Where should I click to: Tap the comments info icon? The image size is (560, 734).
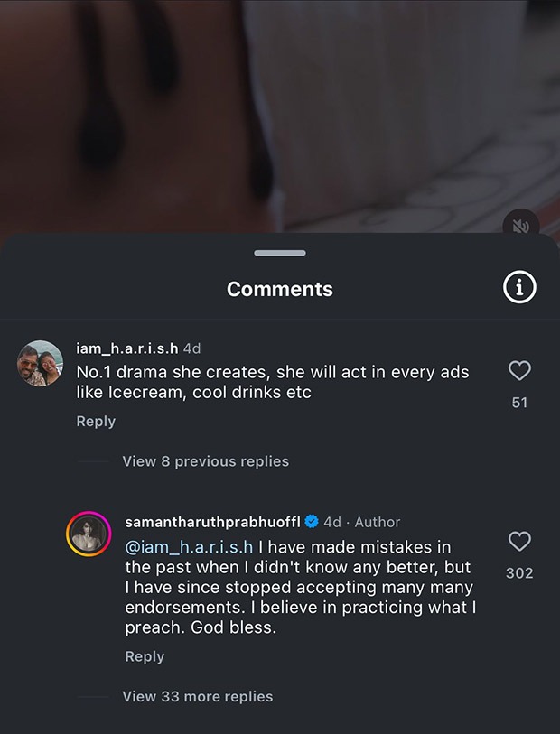pos(519,287)
